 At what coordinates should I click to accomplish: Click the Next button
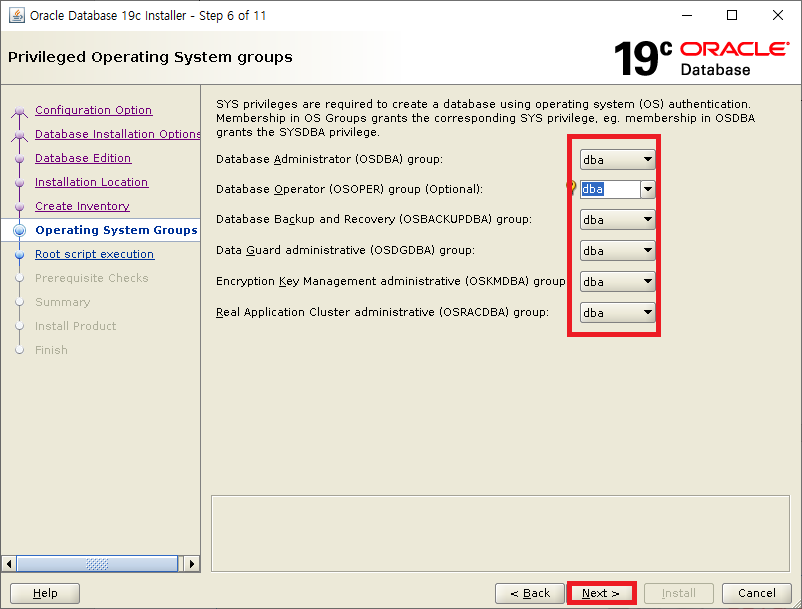601,593
